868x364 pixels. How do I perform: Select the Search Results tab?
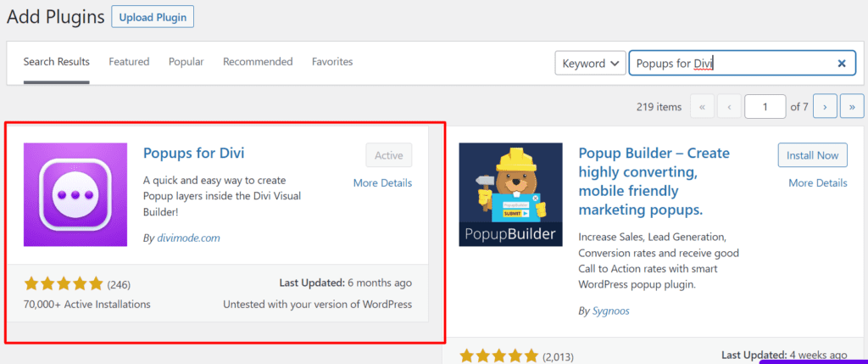56,62
